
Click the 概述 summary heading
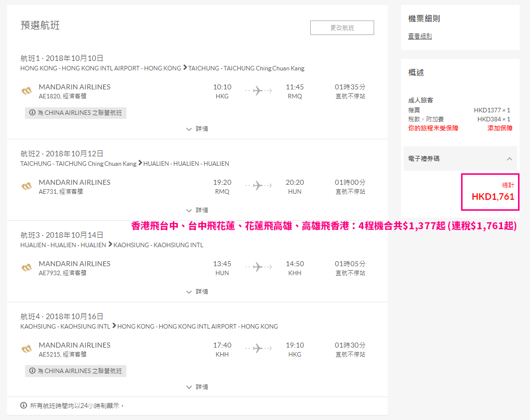click(x=416, y=72)
